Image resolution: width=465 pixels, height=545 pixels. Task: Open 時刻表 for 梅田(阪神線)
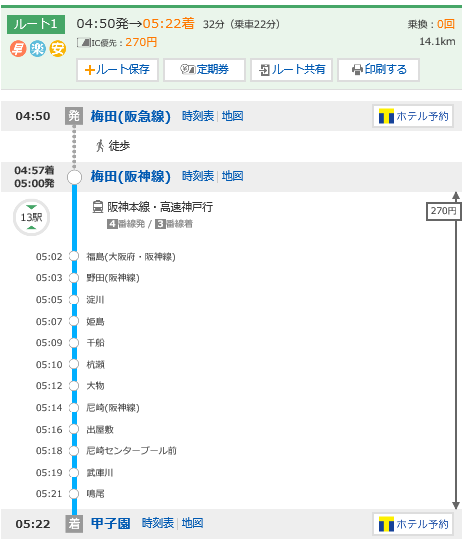198,176
